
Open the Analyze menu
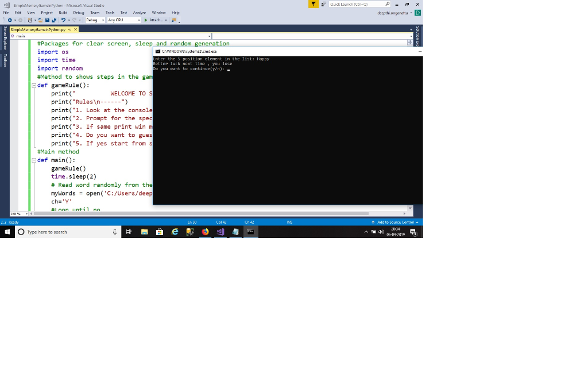pyautogui.click(x=140, y=12)
